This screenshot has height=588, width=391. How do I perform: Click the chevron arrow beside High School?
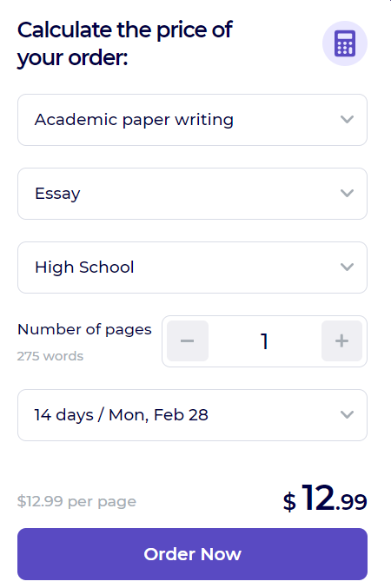(x=347, y=268)
